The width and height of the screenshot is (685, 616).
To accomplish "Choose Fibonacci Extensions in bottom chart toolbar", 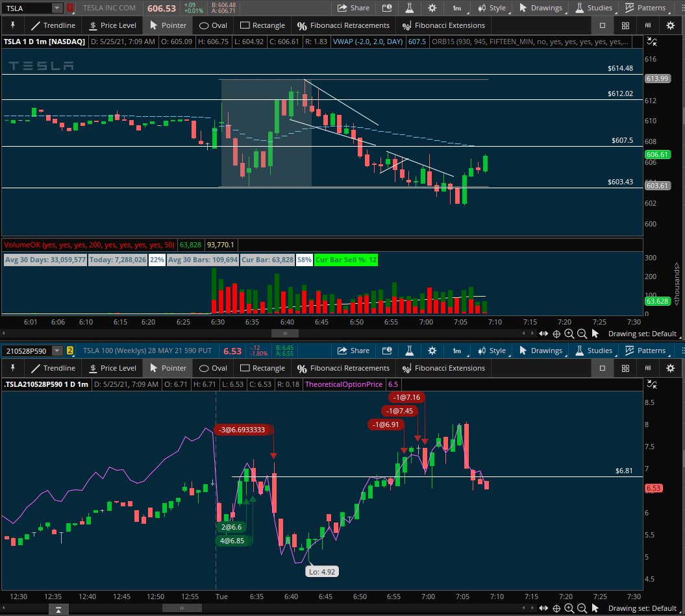I will coord(443,368).
